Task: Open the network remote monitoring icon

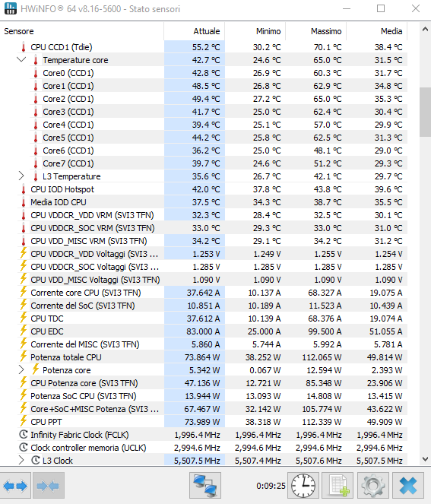Action: [x=205, y=485]
